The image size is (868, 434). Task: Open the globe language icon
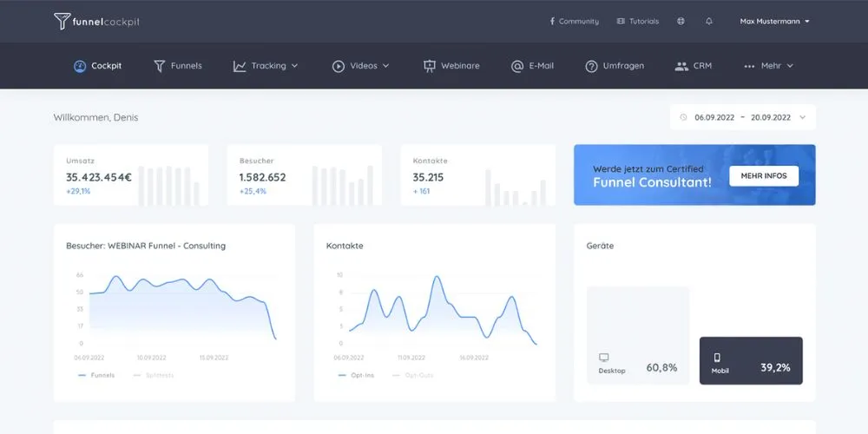tap(681, 21)
